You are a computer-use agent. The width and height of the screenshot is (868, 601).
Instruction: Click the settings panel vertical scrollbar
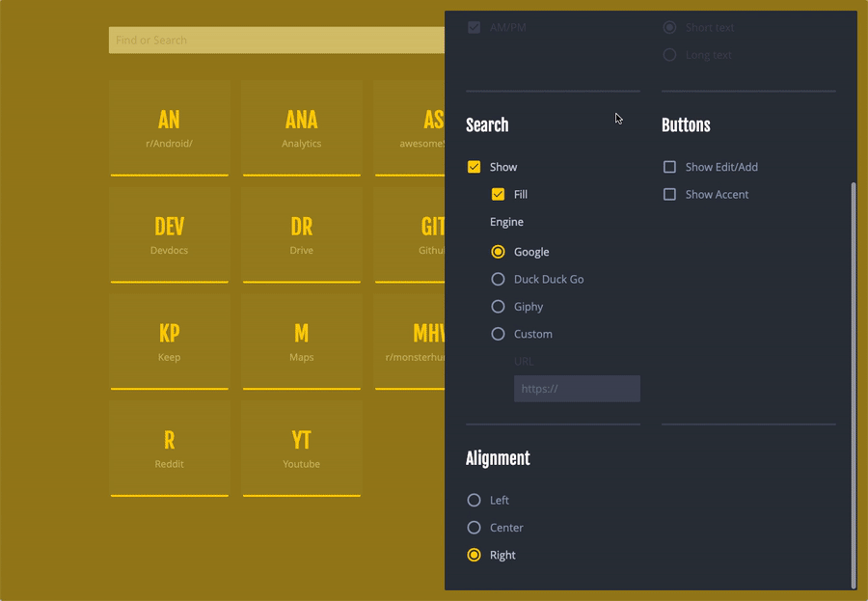[x=853, y=384]
